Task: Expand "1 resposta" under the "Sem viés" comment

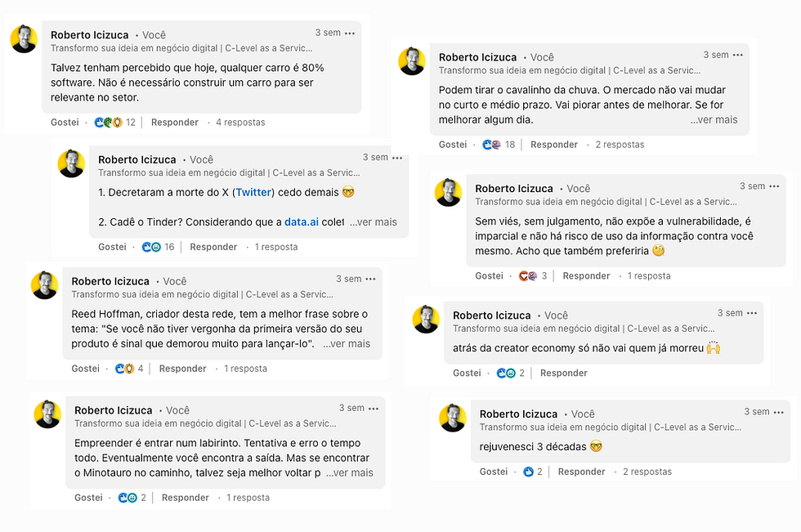Action: click(x=647, y=275)
